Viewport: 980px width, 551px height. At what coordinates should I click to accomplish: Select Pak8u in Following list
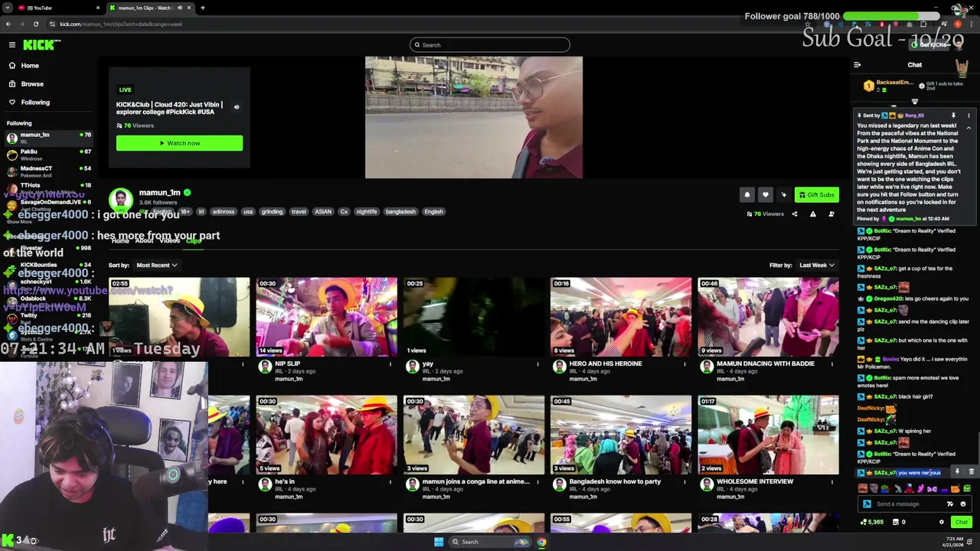point(48,155)
